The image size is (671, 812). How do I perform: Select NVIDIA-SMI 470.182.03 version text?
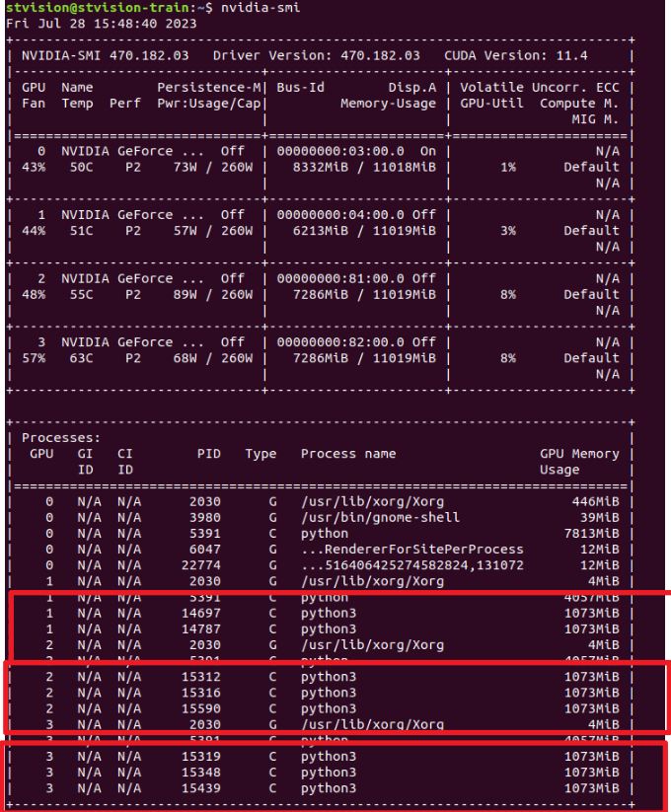[106, 55]
